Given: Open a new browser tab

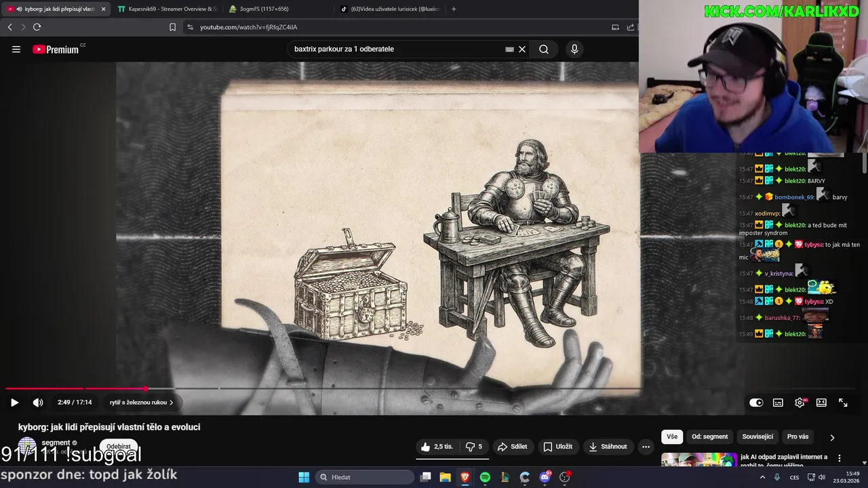Looking at the screenshot, I should pyautogui.click(x=454, y=9).
